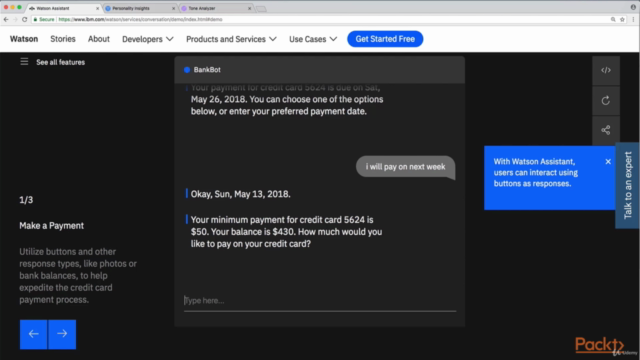Click the Watson logo link
The width and height of the screenshot is (640, 360).
(24, 39)
